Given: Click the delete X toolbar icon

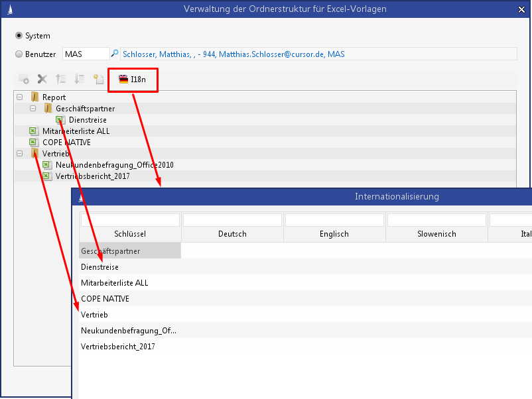Looking at the screenshot, I should 42,79.
